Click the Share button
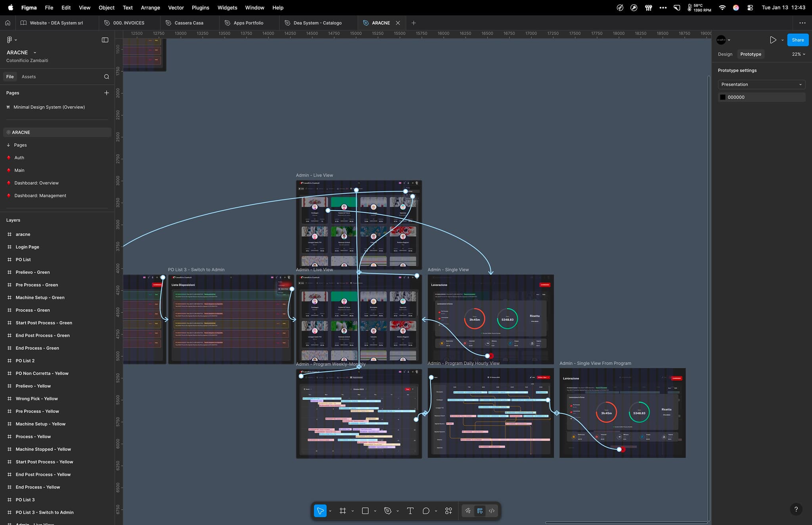 click(x=798, y=40)
